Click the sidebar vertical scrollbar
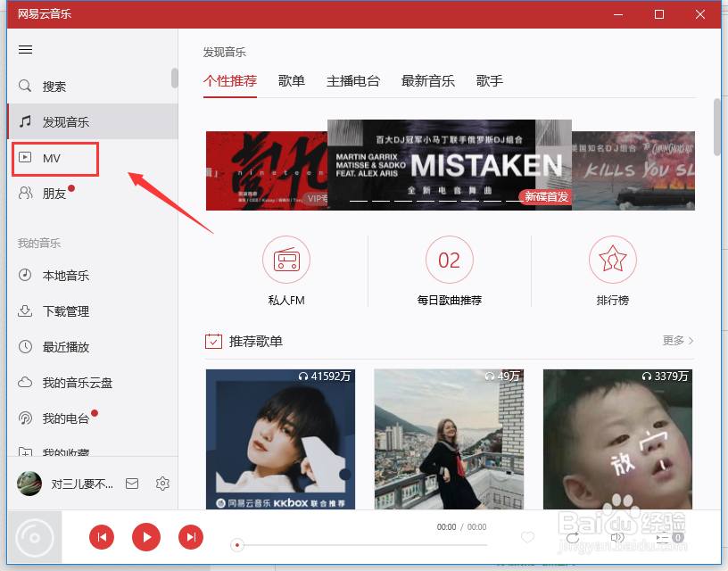This screenshot has height=571, width=728. (x=175, y=78)
